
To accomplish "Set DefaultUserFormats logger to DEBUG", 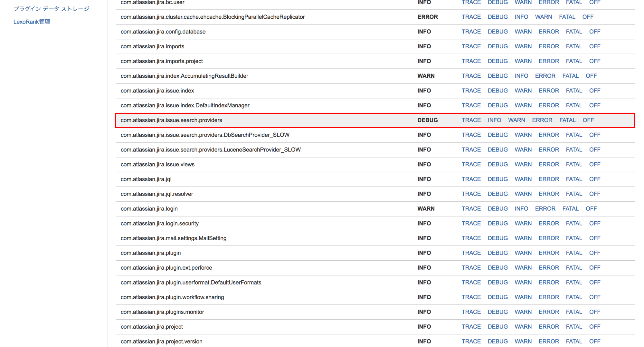I will (x=497, y=283).
